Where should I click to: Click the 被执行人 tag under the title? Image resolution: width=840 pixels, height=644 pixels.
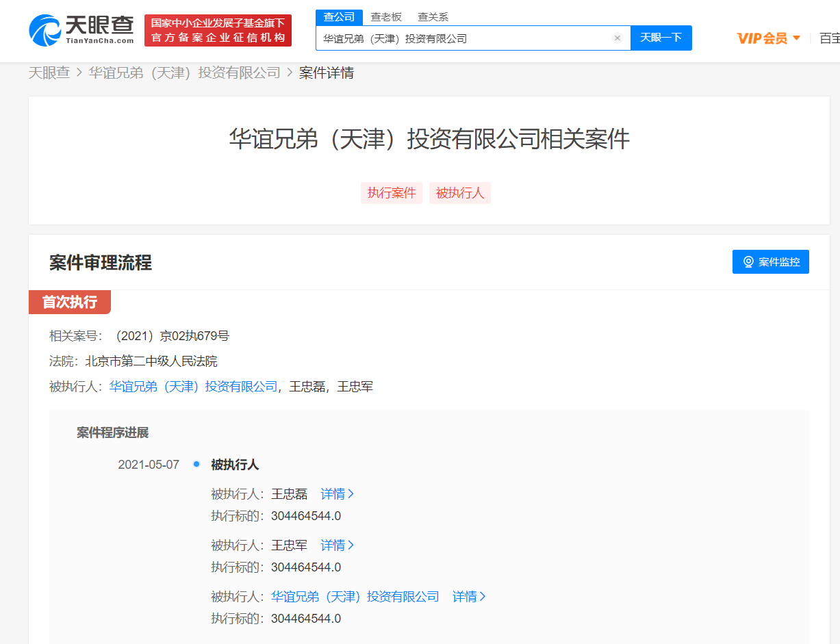(x=460, y=193)
